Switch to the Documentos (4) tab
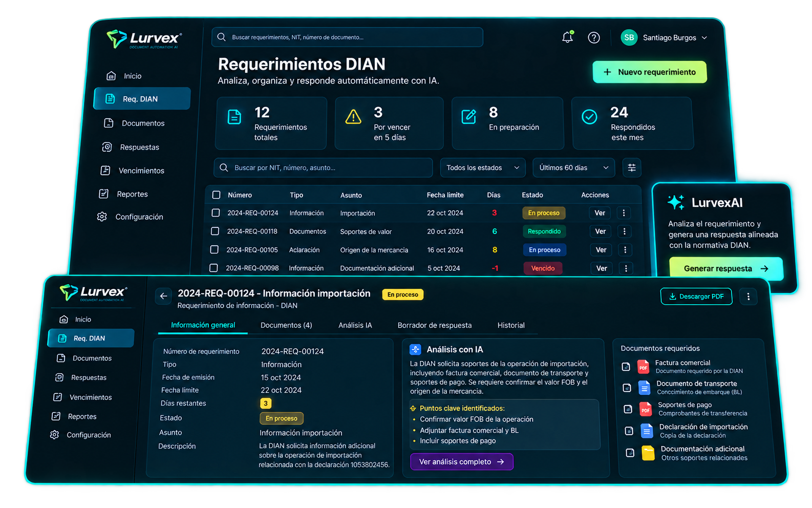Viewport: 812px width, 508px height. tap(286, 325)
